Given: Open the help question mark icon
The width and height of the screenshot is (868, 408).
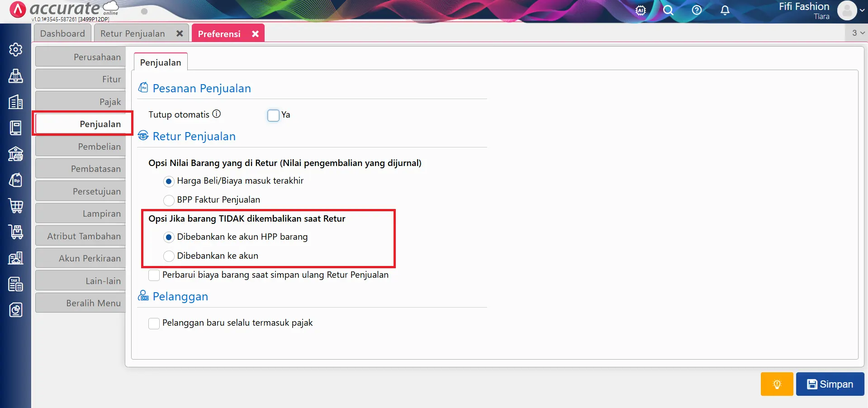Looking at the screenshot, I should [696, 10].
